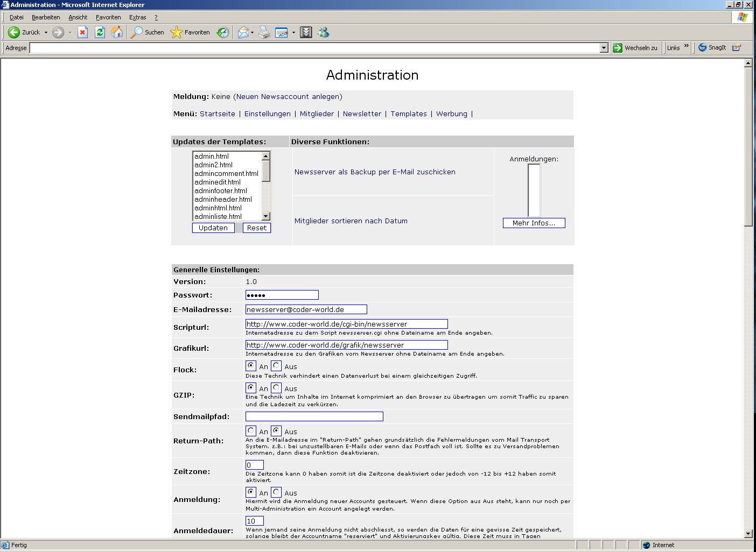
Task: Open the Messenger people icon
Action: (x=323, y=32)
